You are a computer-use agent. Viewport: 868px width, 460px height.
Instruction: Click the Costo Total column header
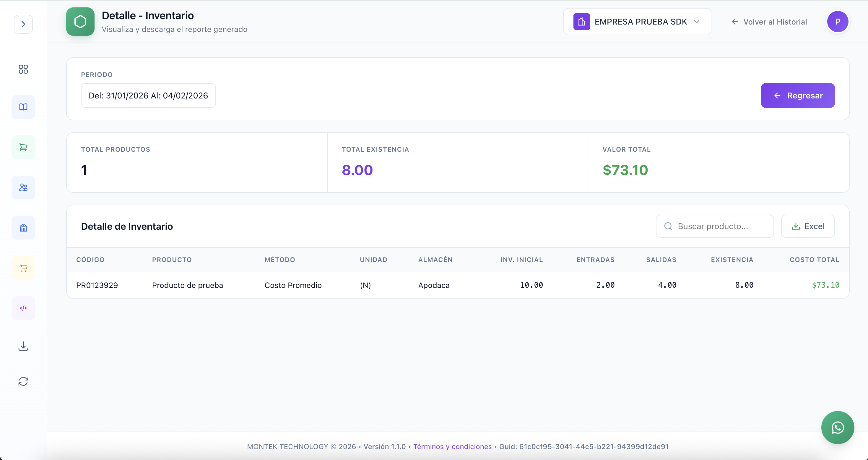click(x=814, y=260)
